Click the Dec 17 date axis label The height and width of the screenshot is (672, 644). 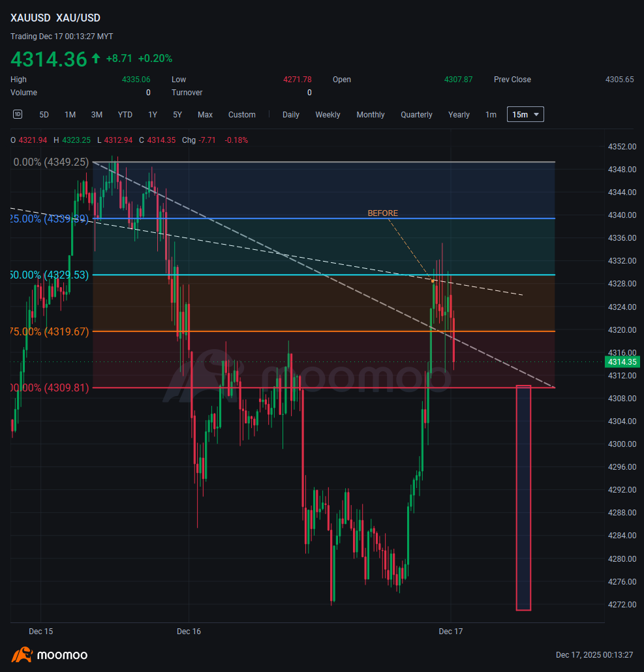click(x=451, y=632)
